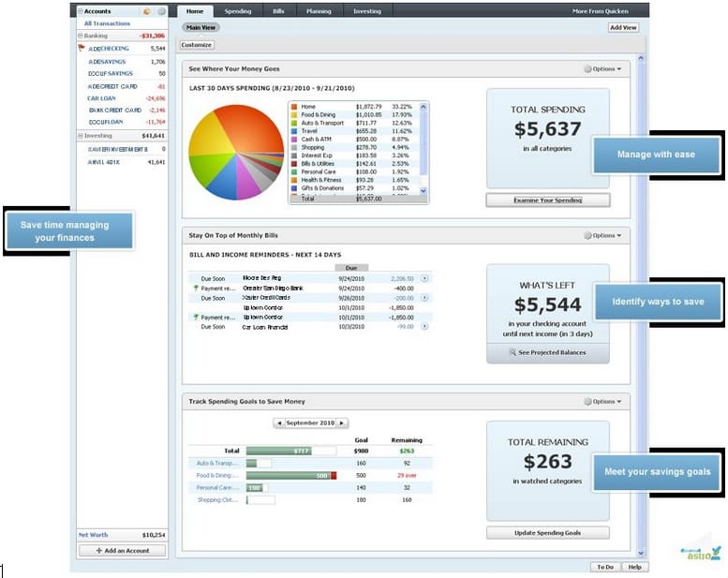
Task: Open More From Quicken
Action: pos(600,11)
